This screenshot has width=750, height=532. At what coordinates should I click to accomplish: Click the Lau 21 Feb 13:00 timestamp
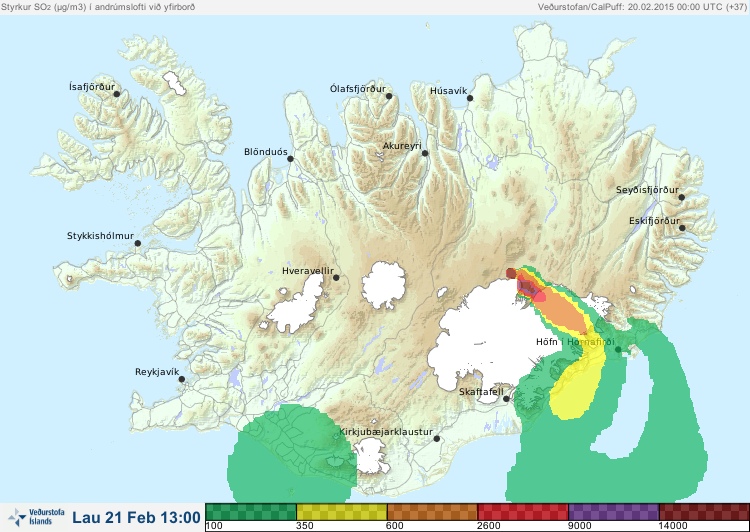point(136,518)
